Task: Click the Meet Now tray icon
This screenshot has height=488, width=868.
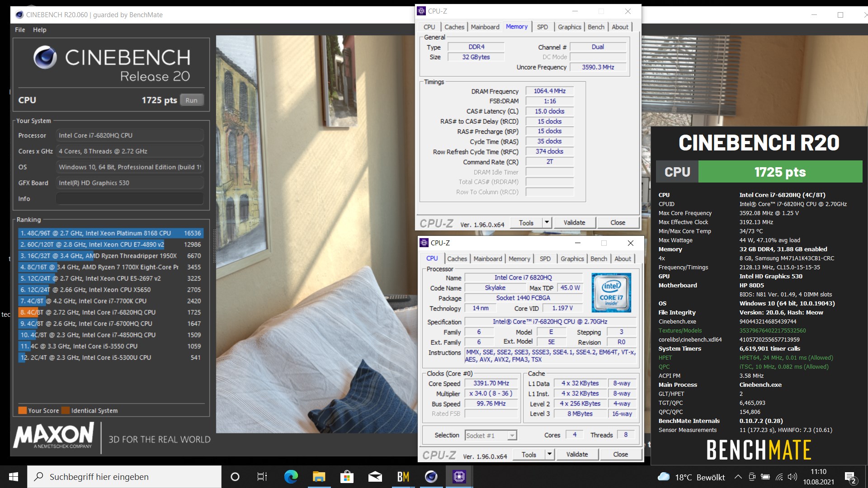Action: (752, 477)
